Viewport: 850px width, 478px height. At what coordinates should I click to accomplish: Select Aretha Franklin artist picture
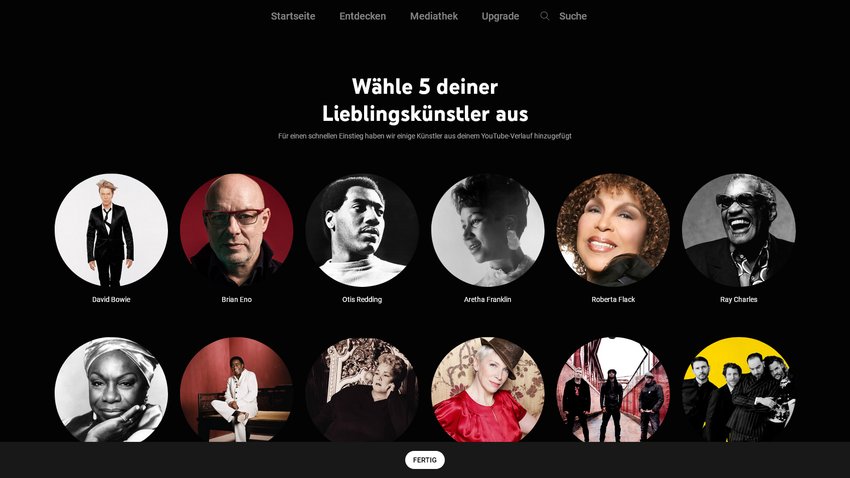coord(487,230)
